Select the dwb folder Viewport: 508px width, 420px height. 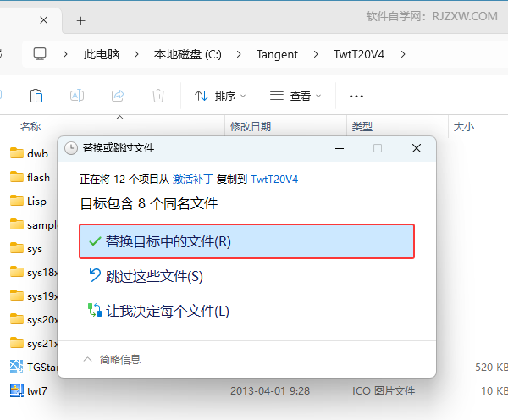tap(29, 153)
